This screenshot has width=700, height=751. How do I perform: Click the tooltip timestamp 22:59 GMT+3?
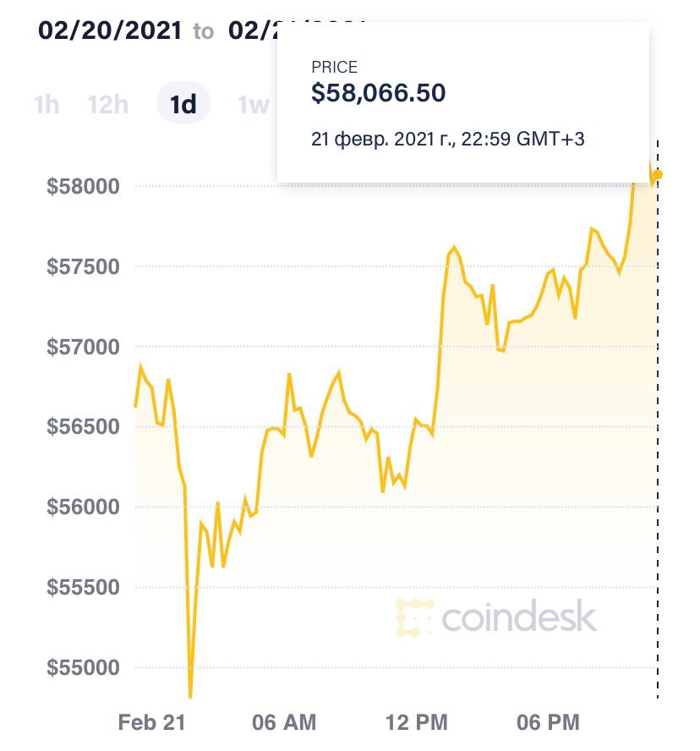448,138
